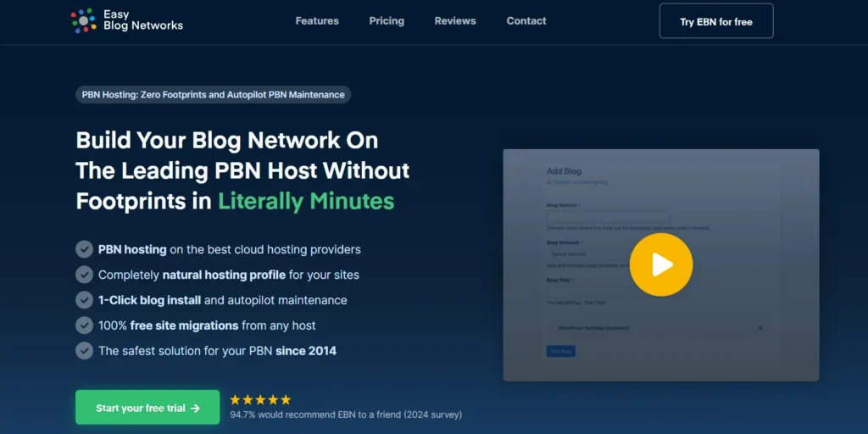Open the Contact page link
Image resolution: width=868 pixels, height=434 pixels.
[x=526, y=21]
